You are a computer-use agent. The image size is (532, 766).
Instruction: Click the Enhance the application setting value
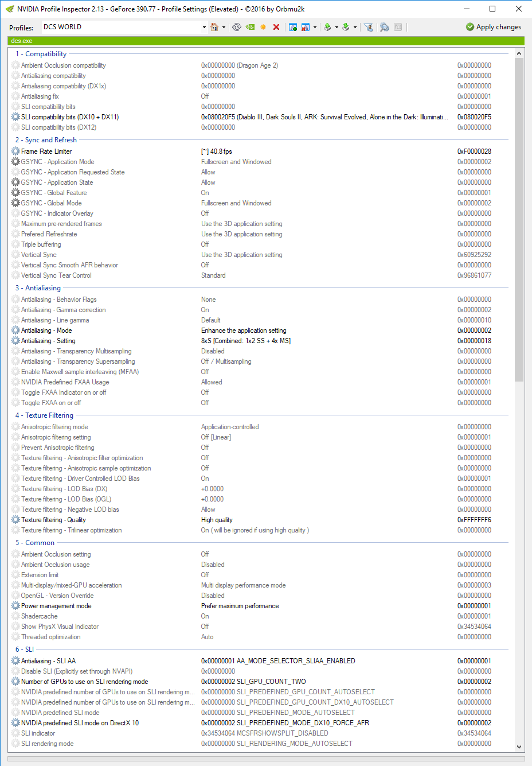pos(244,330)
